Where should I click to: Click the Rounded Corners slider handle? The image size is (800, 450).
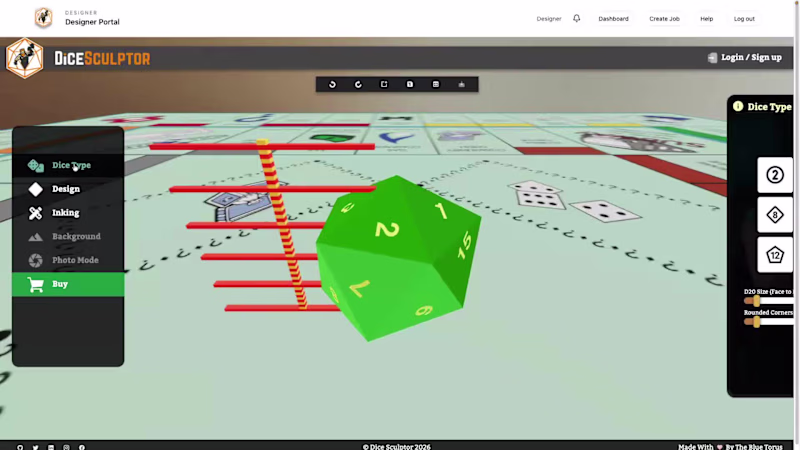tap(756, 321)
